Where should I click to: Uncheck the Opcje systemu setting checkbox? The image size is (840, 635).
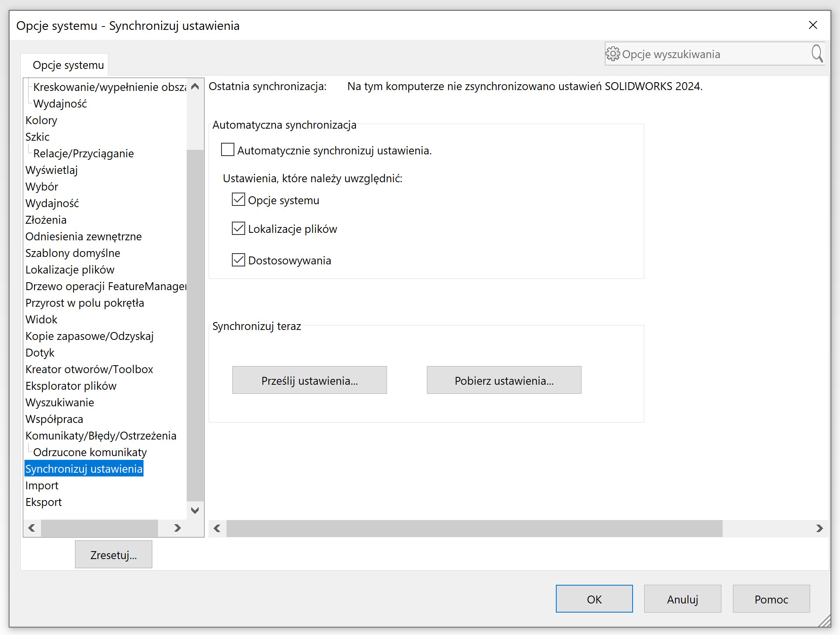(239, 200)
